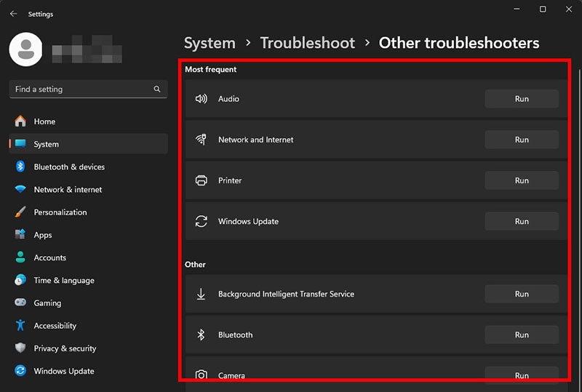This screenshot has width=582, height=392.
Task: Select System in the sidebar
Action: (88, 144)
